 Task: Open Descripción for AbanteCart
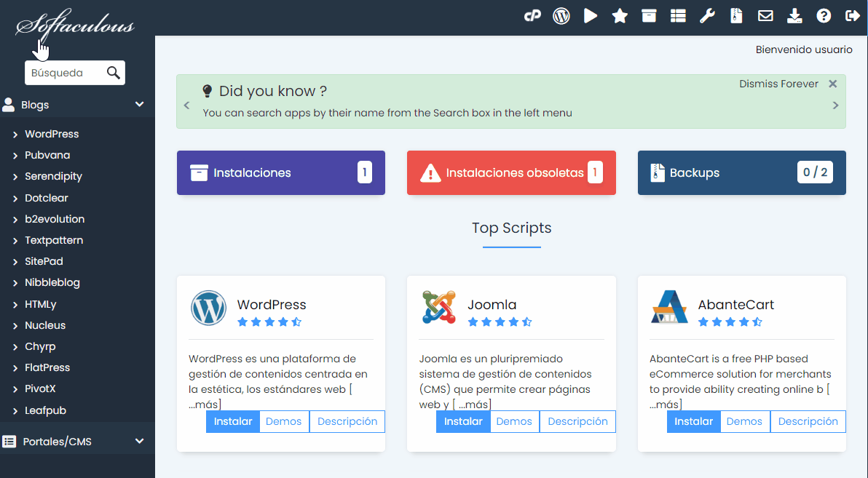pos(808,421)
